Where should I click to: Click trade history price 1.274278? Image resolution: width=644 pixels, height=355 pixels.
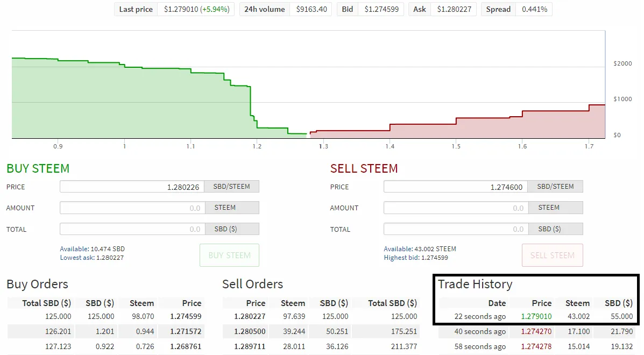coord(536,346)
